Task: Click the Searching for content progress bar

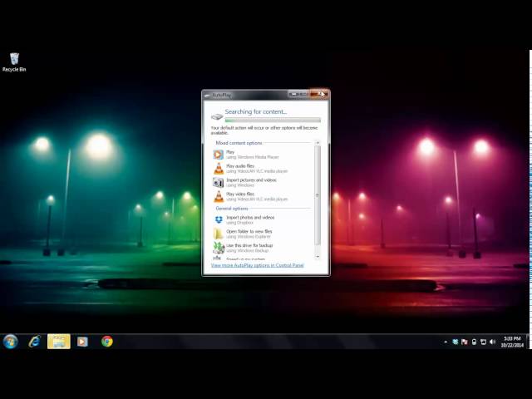Action: 273,120
